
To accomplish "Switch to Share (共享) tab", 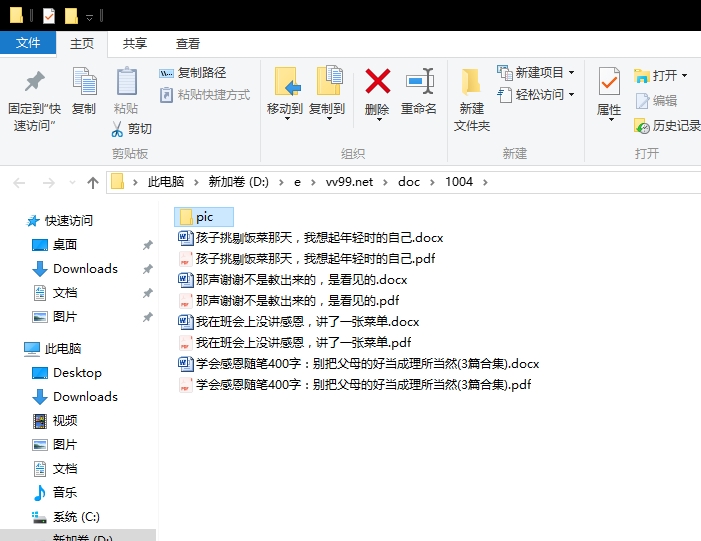I will (135, 44).
